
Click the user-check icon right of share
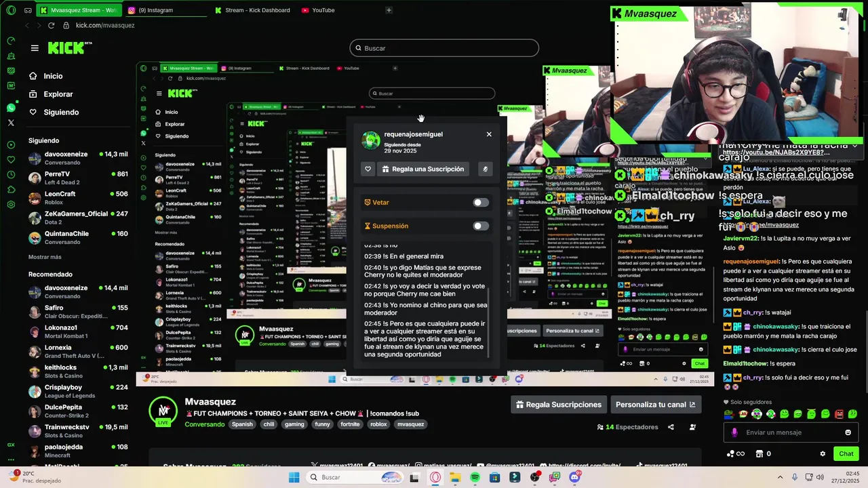(692, 427)
